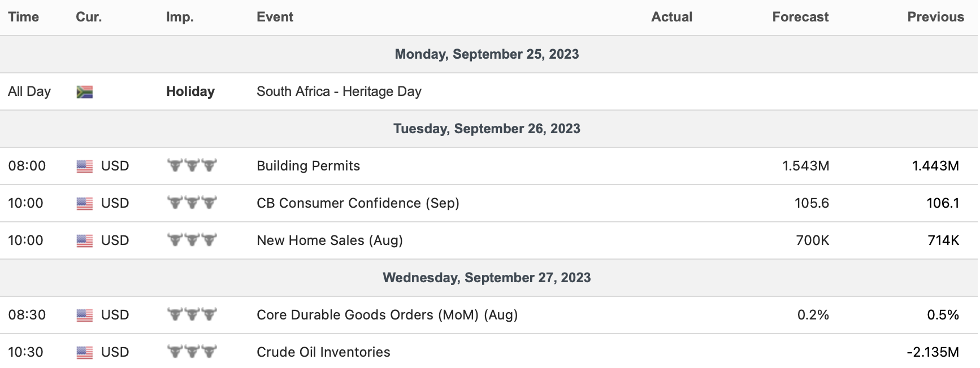Screen dimensions: 980x368
Task: Click the Forecast column header
Action: (800, 17)
